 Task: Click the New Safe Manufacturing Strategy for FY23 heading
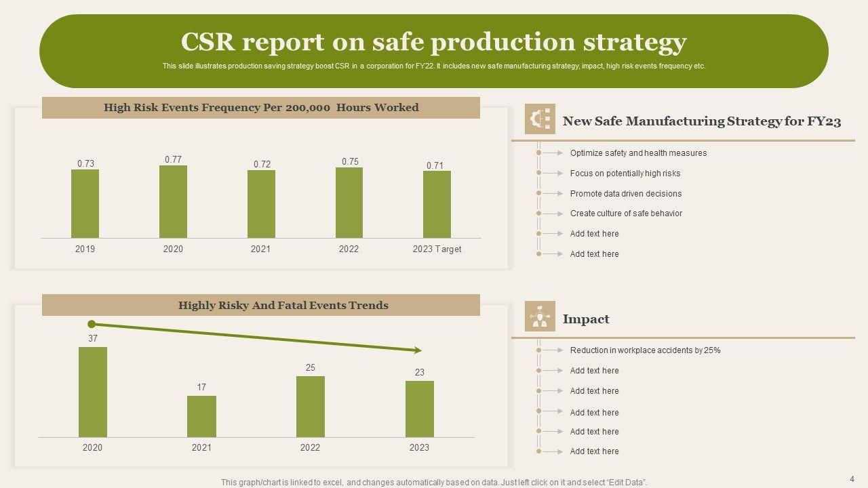tap(702, 121)
